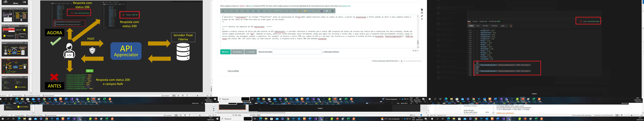Click the Cancelar button

[x=250, y=52]
